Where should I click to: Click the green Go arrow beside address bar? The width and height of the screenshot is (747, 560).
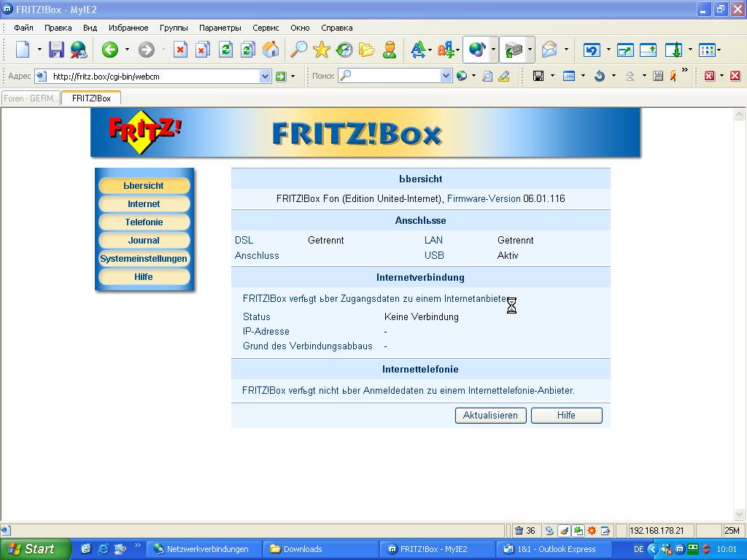coord(281,76)
